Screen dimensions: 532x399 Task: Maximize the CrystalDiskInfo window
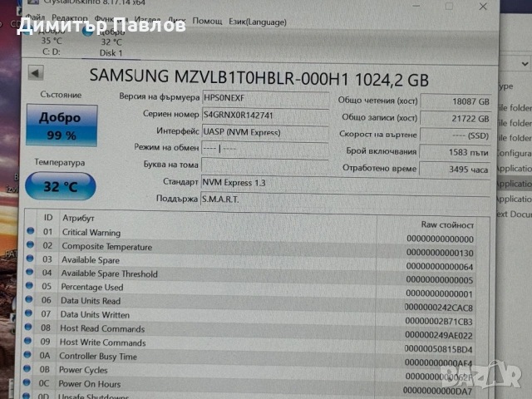449,6
